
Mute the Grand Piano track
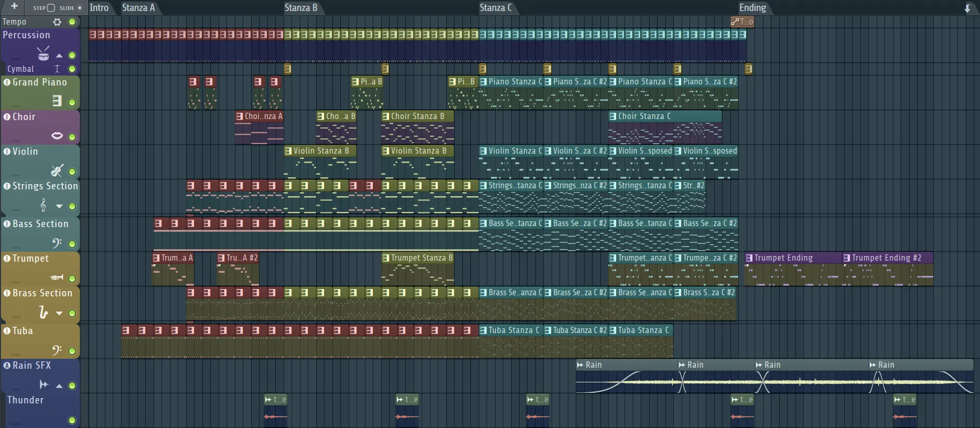tap(72, 102)
